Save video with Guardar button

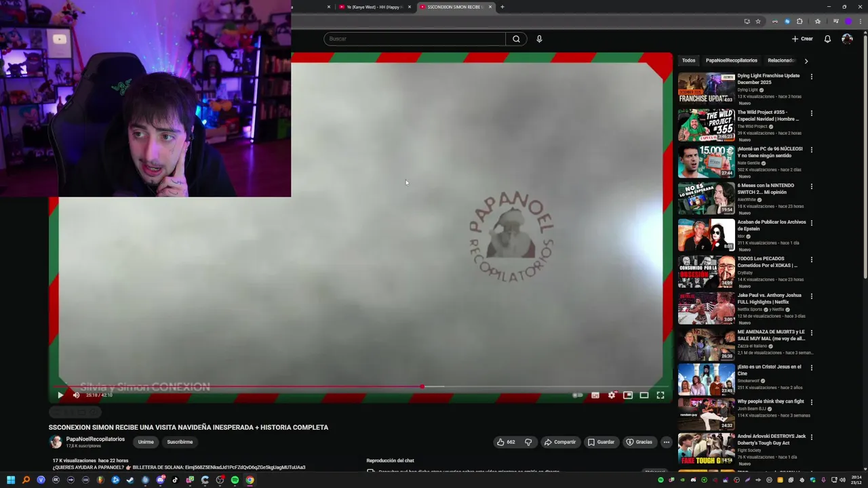click(x=601, y=442)
